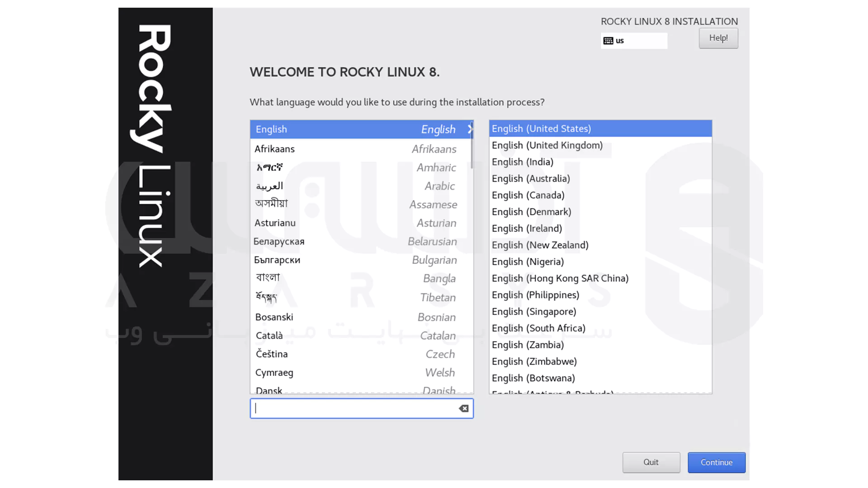Choose English (Philippines) locale

tap(600, 295)
